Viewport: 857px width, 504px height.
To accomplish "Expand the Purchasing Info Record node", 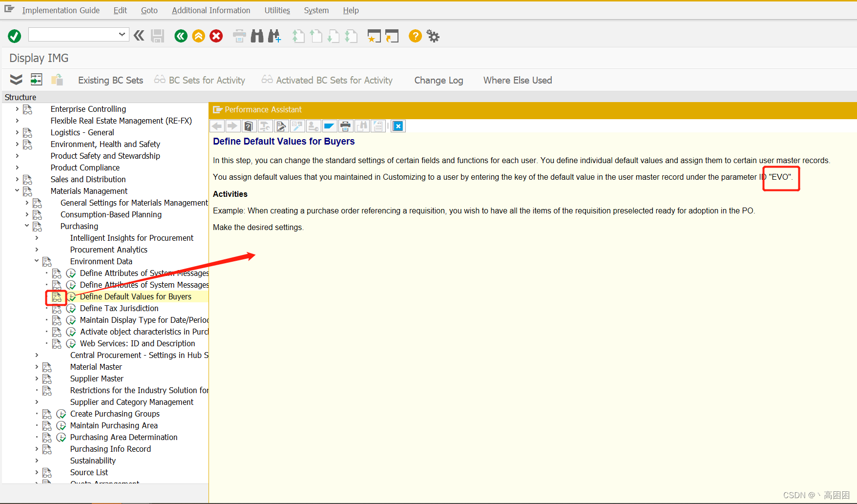I will click(x=37, y=449).
